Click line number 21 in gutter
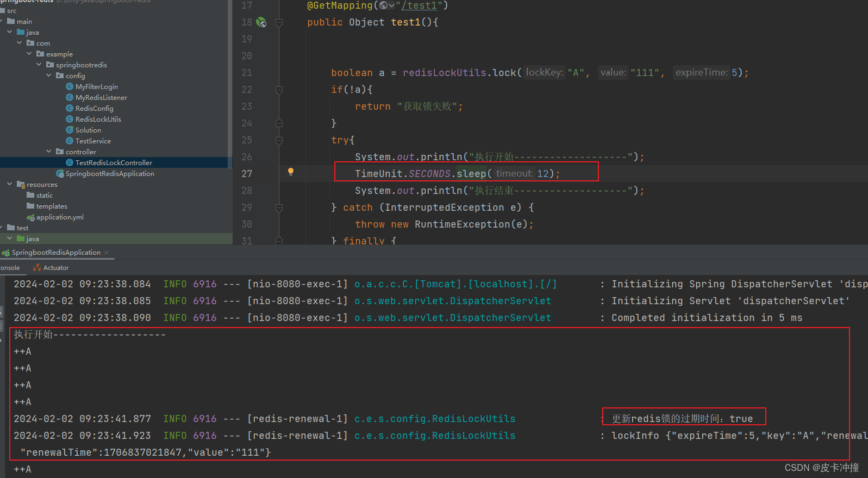Viewport: 868px width, 478px height. tap(247, 73)
